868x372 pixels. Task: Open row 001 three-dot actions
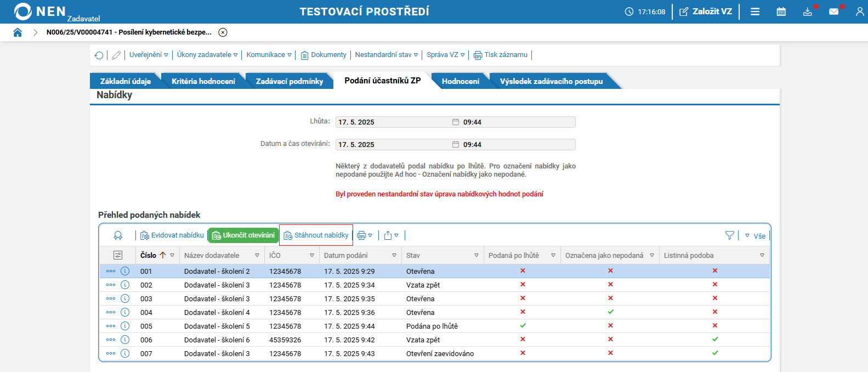click(x=111, y=271)
